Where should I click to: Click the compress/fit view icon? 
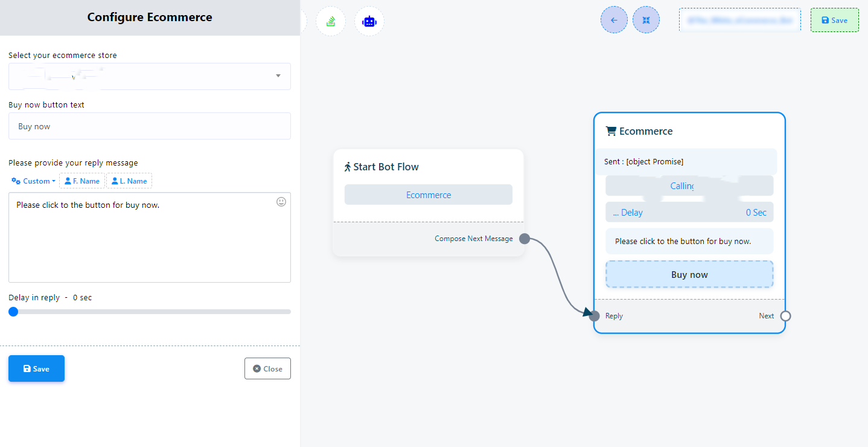(x=646, y=20)
